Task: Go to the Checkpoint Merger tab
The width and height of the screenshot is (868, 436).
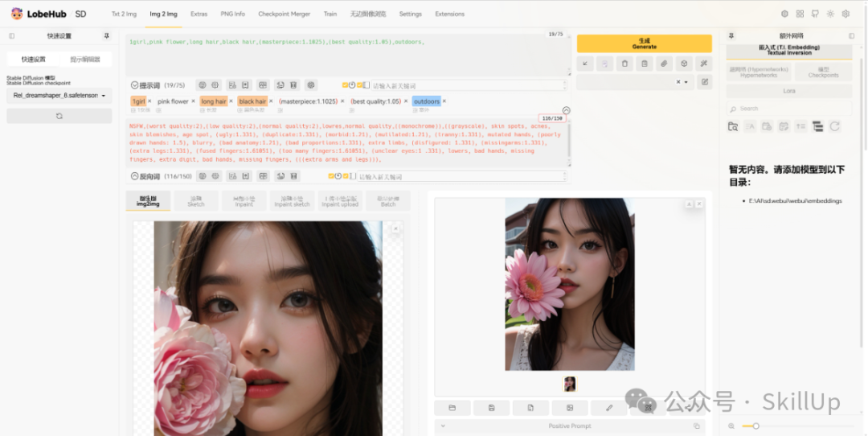Action: [x=284, y=14]
